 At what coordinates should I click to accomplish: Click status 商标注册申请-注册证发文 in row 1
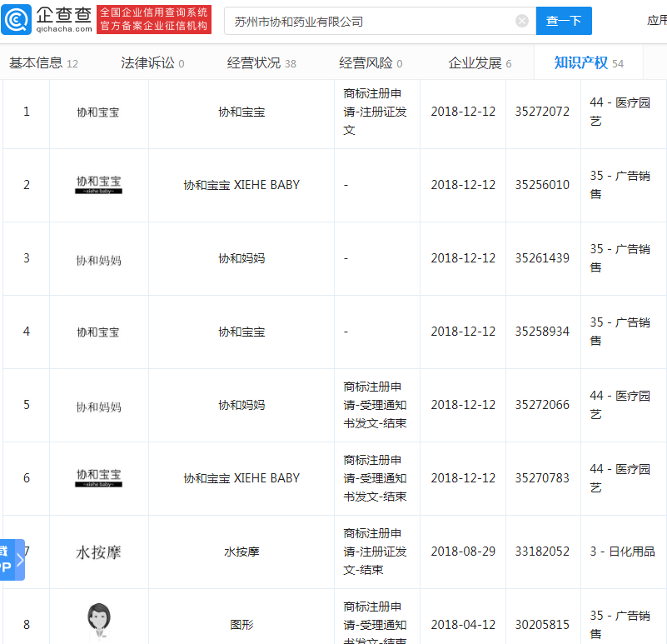click(x=375, y=112)
